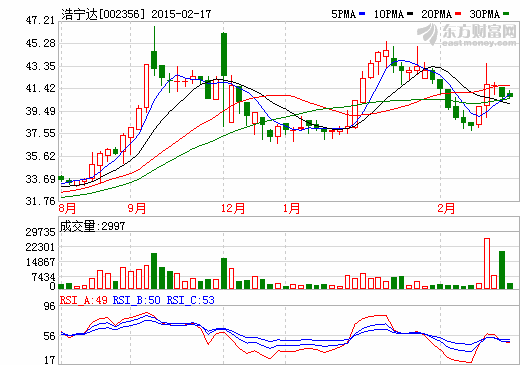
Task: Click the 29735 volume axis label
Action: (x=41, y=232)
